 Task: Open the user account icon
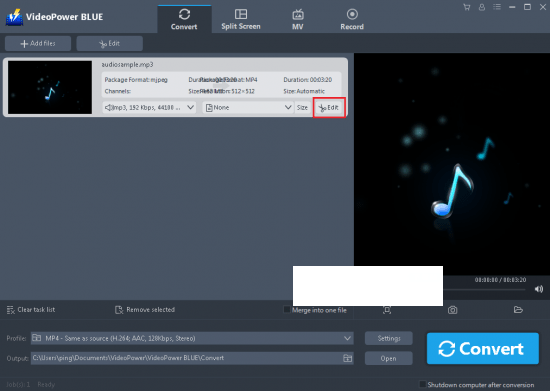(482, 7)
